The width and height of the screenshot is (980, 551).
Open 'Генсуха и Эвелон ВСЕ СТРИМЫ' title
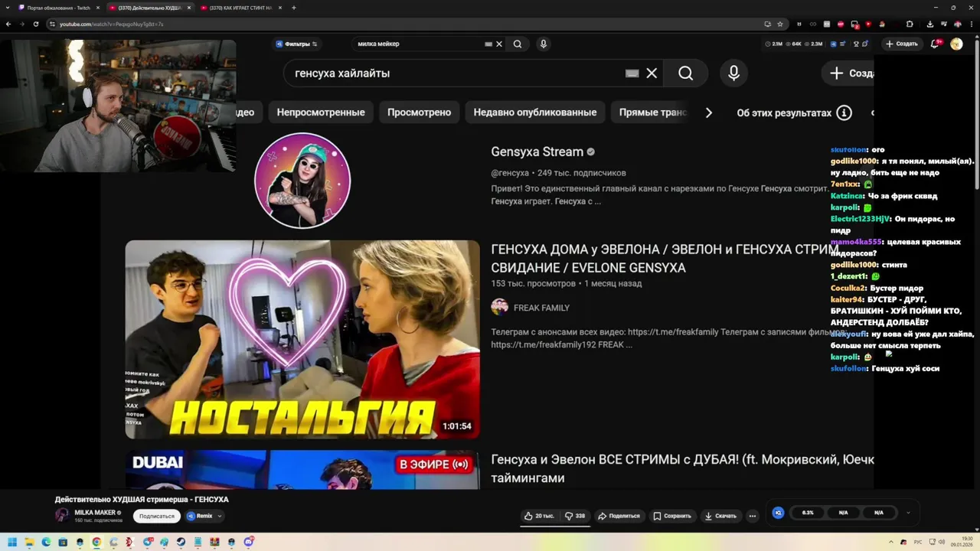point(682,468)
